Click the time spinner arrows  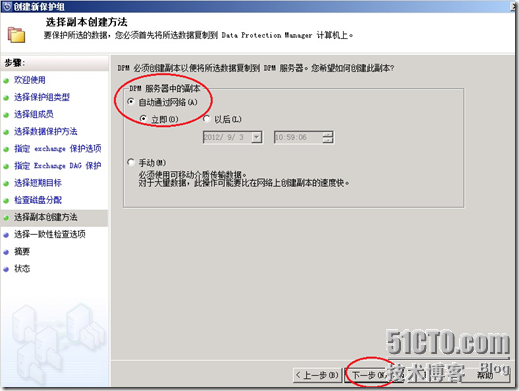click(328, 137)
